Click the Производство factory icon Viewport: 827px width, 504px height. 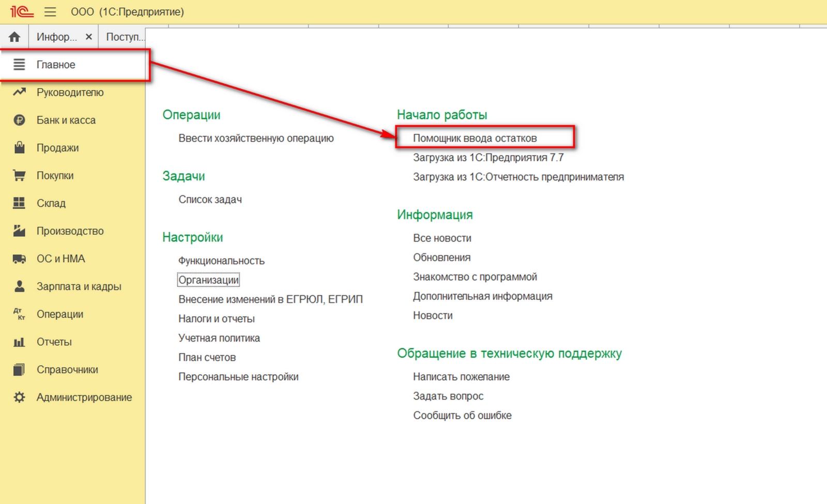click(x=19, y=231)
